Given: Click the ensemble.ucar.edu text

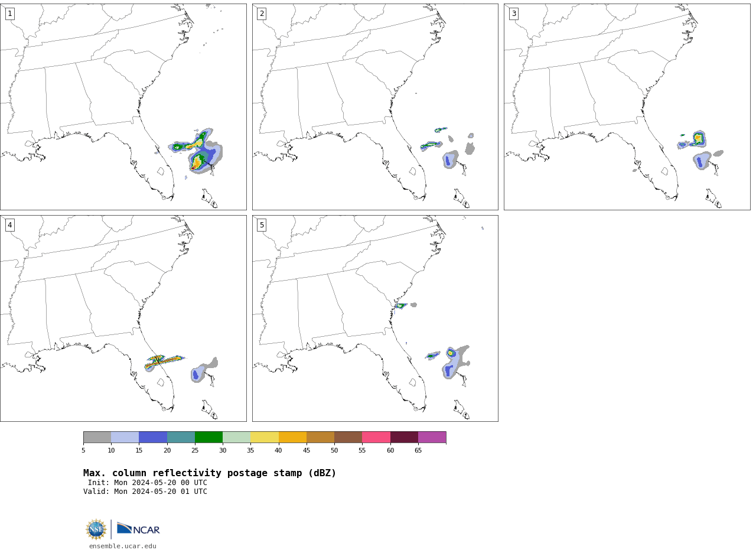Looking at the screenshot, I should [123, 547].
